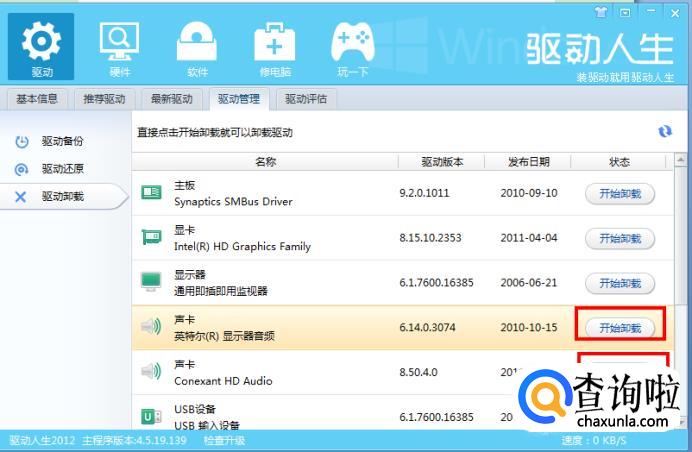This screenshot has width=692, height=452.
Task: Click the 显示器 monitor device icon
Action: point(151,282)
